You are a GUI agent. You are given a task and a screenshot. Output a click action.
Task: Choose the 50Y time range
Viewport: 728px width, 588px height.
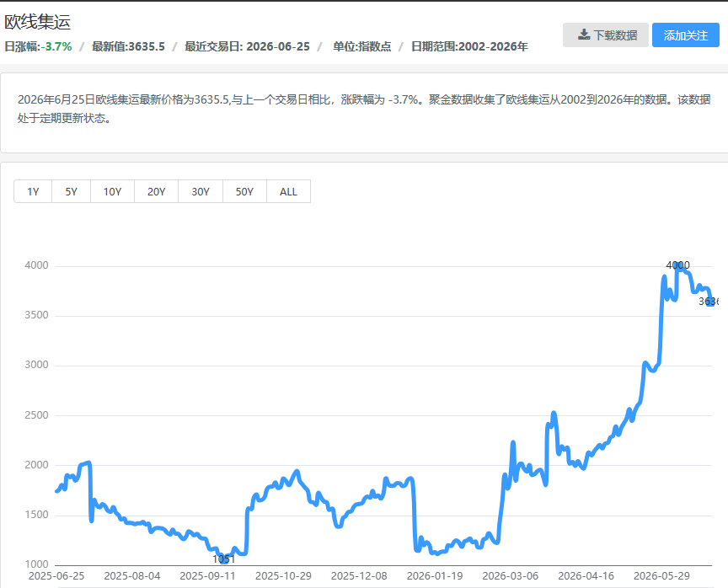click(244, 191)
